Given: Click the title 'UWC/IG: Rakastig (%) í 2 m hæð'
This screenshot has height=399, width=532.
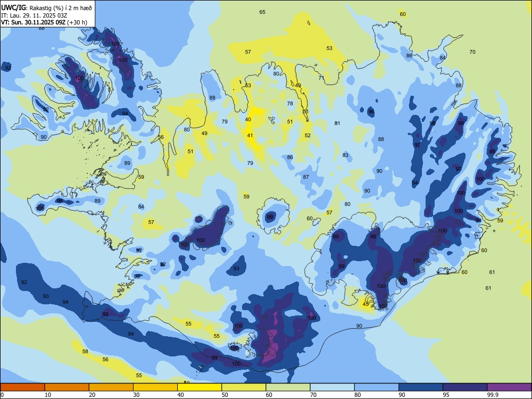Looking at the screenshot, I should click(x=46, y=7).
